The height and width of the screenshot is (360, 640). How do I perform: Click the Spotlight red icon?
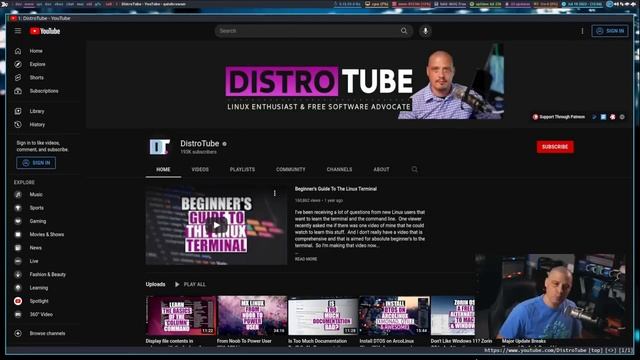18,301
